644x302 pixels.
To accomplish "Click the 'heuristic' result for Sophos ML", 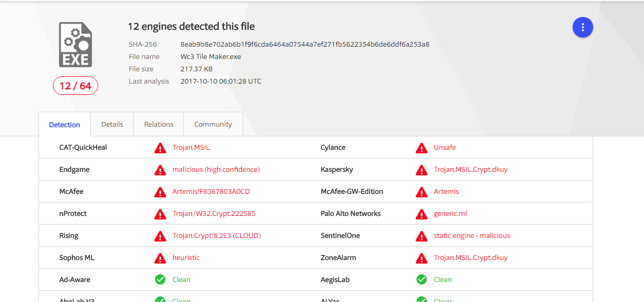I will 186,258.
